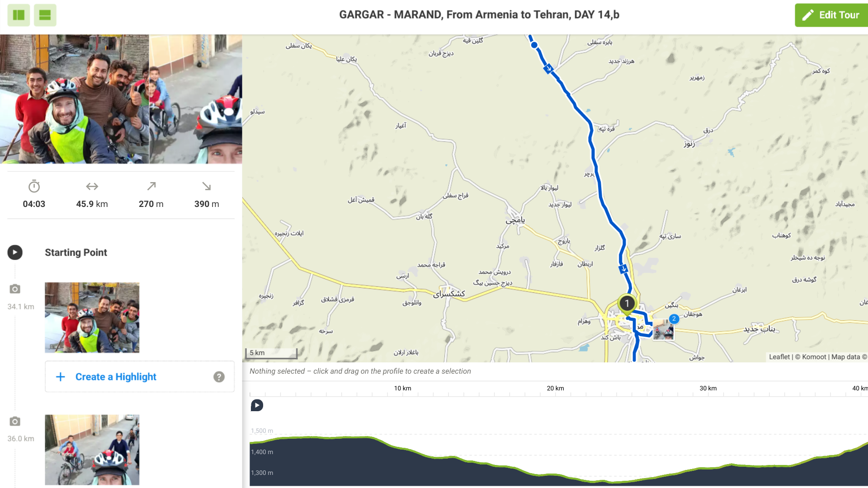This screenshot has width=868, height=488.
Task: Open the group selfie thumbnail at 34.1 km
Action: (92, 317)
